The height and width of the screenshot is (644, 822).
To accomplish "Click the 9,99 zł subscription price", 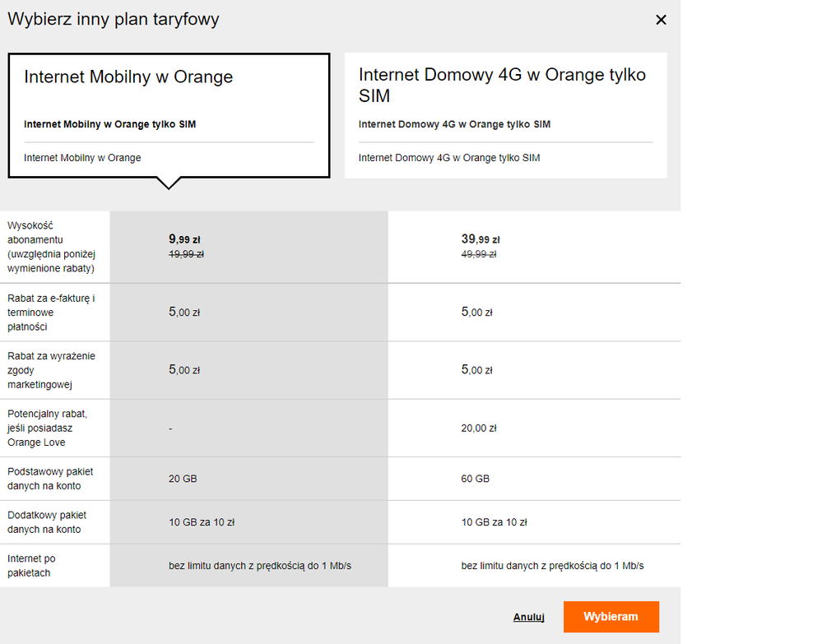I will click(184, 239).
